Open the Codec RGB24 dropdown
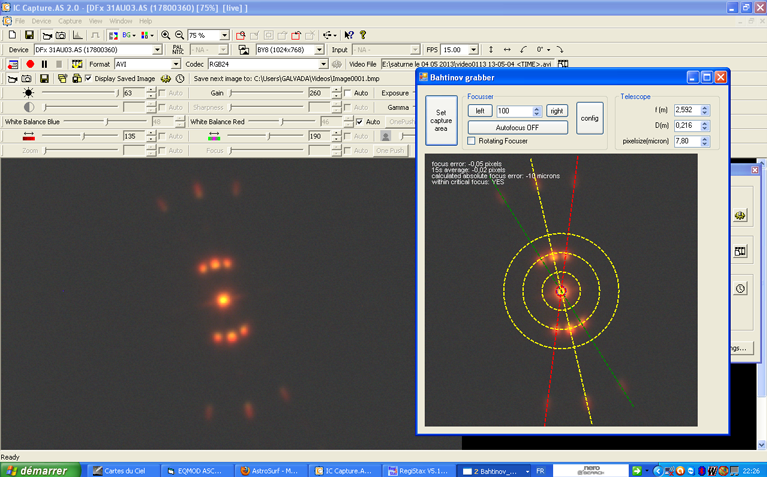Screen dimensions: 767x477 coord(324,64)
